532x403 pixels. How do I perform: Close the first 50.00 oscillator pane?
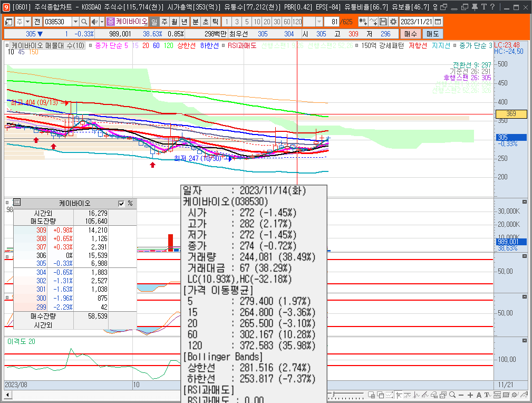(525, 256)
